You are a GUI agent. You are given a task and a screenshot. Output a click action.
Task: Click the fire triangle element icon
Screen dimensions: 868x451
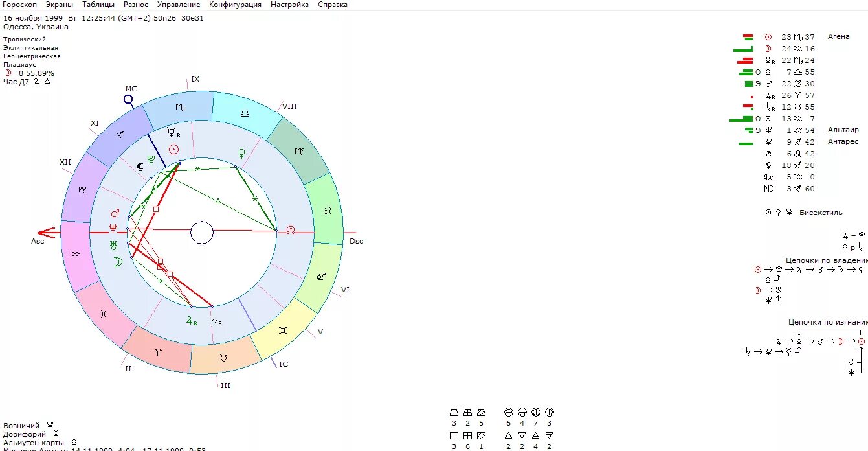(508, 435)
